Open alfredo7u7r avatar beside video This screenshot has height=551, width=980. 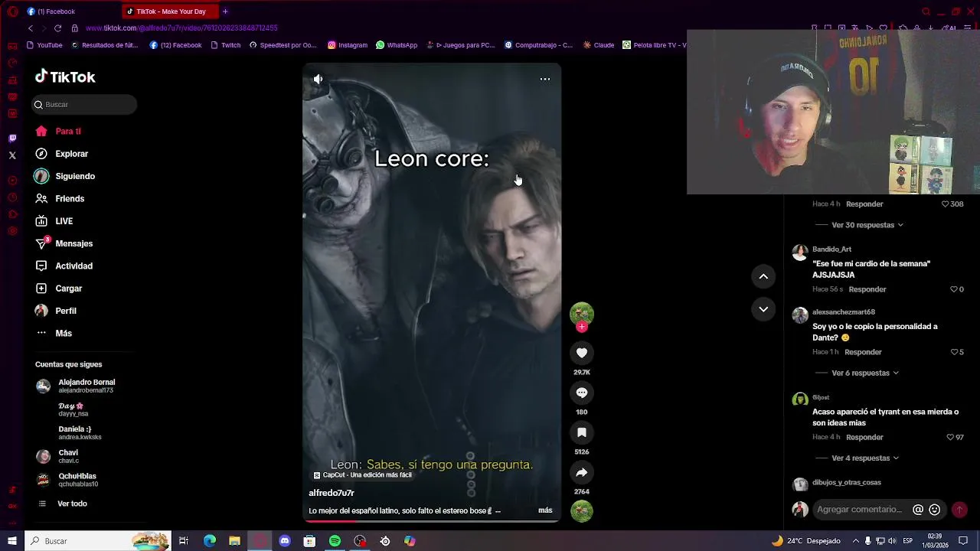click(x=582, y=314)
